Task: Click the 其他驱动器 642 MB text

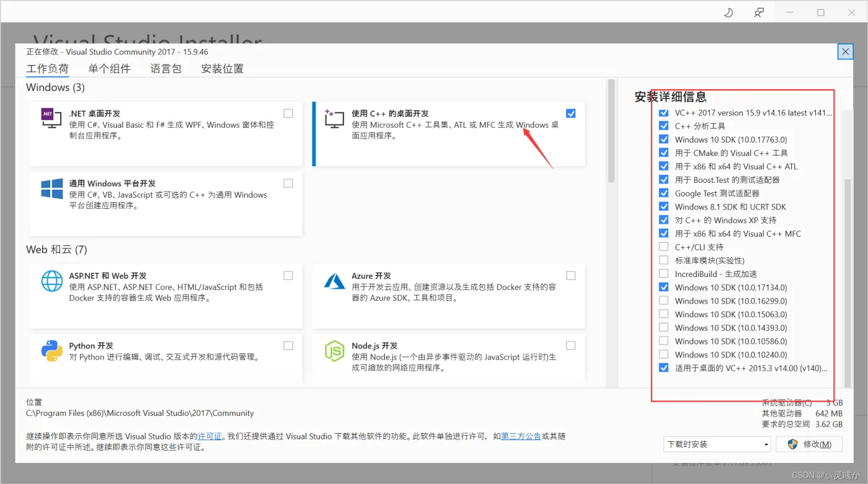Action: point(802,413)
